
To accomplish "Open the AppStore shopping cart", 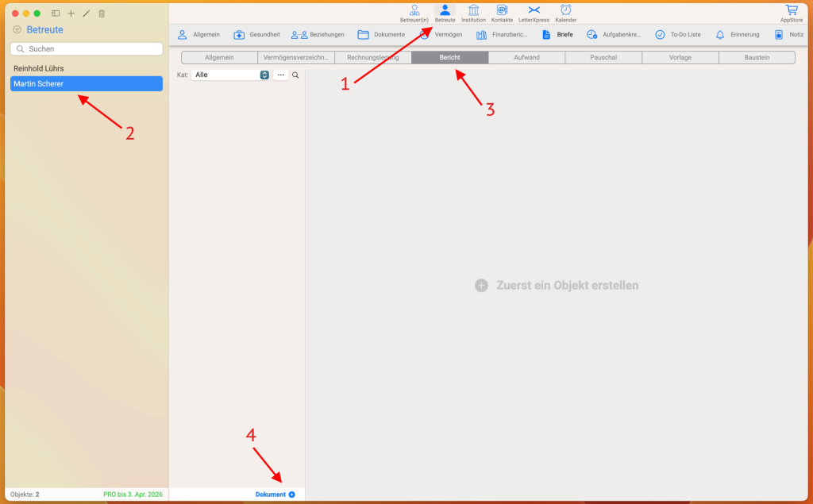I will point(792,13).
